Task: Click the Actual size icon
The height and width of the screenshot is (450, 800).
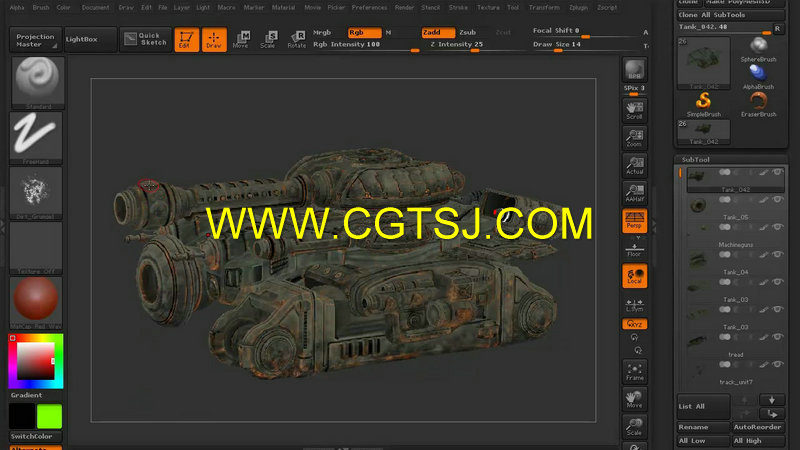Action: click(634, 166)
